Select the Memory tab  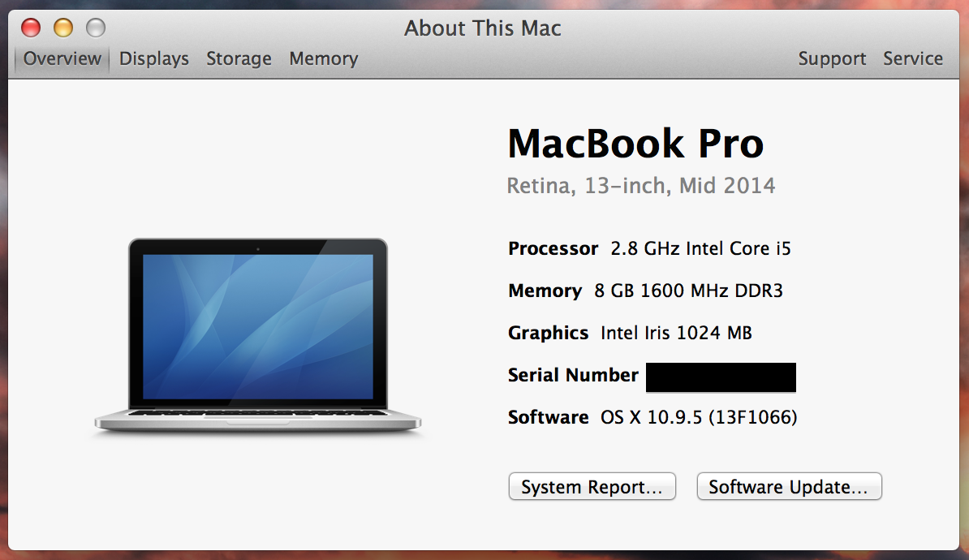pyautogui.click(x=323, y=58)
